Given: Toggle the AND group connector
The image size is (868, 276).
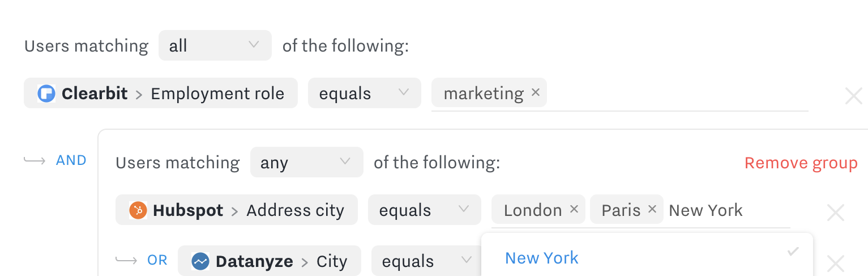Looking at the screenshot, I should (x=71, y=160).
